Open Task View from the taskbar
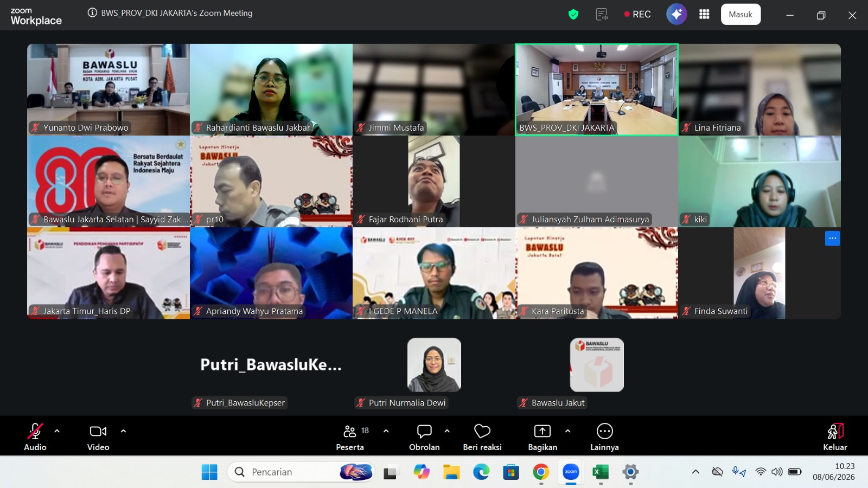868x488 pixels. point(390,472)
